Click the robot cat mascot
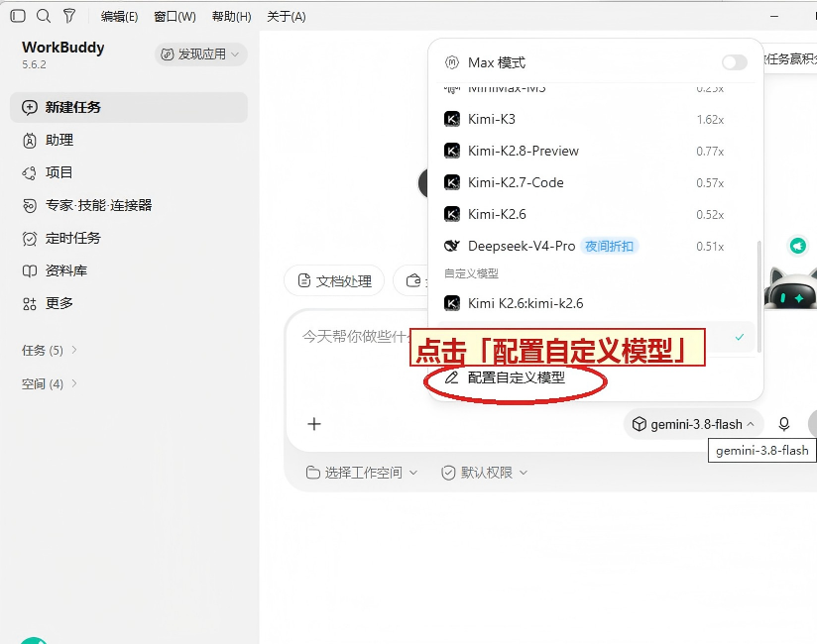Screen dimensions: 817x644 click(791, 289)
